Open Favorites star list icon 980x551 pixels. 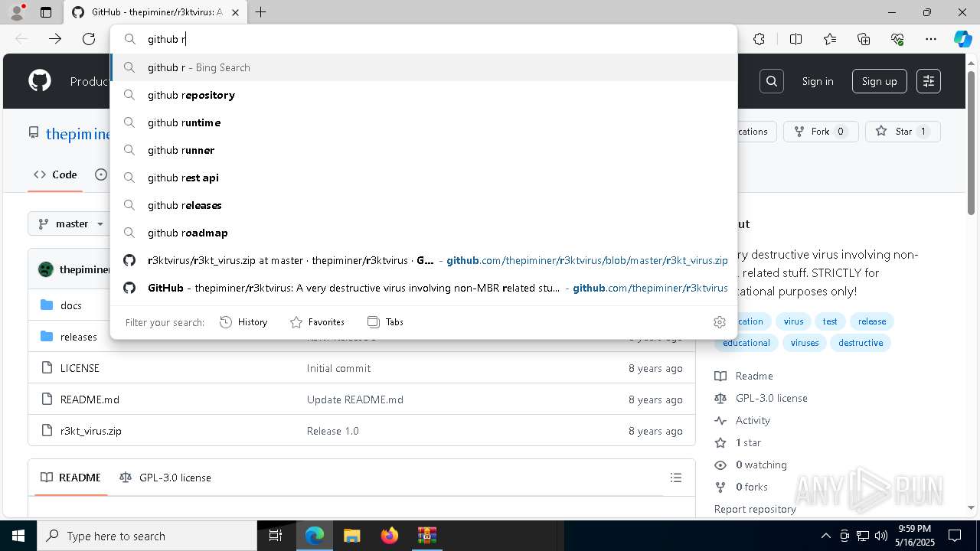(830, 39)
